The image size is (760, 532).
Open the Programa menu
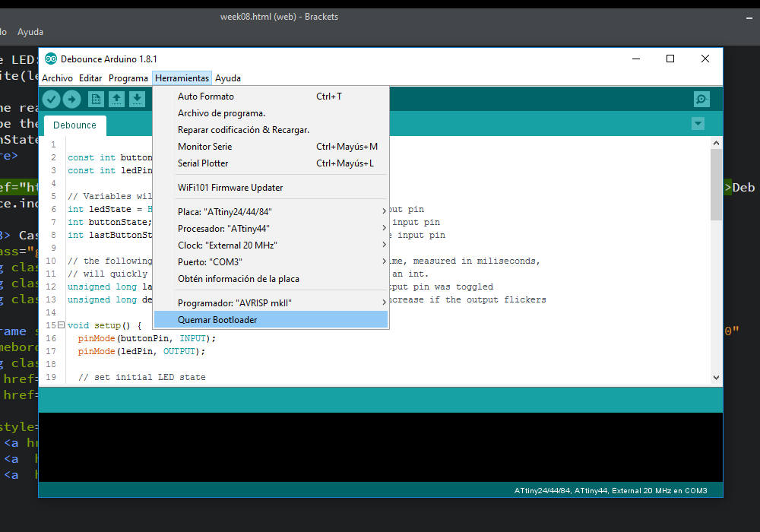(x=128, y=78)
